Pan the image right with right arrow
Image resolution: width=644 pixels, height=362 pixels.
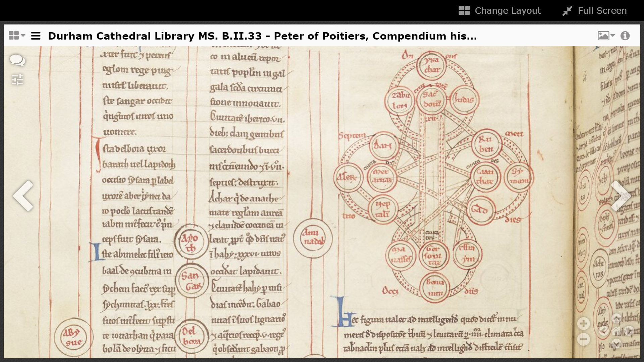629,331
